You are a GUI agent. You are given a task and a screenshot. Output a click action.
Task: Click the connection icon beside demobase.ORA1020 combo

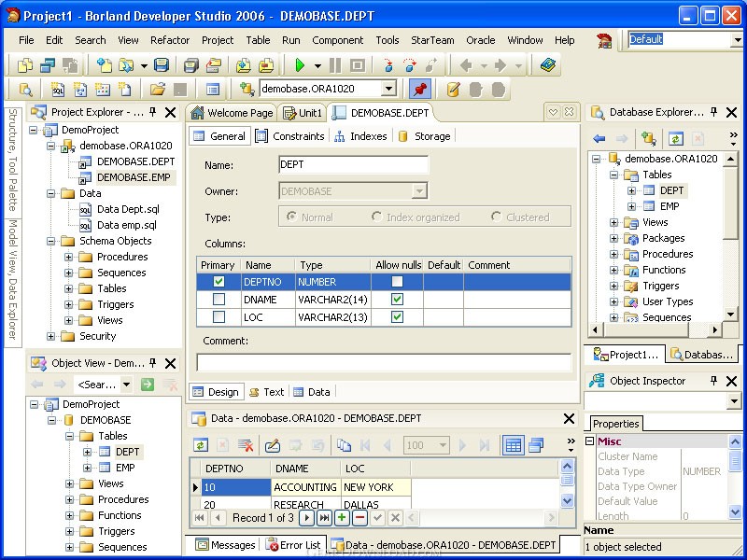[247, 89]
